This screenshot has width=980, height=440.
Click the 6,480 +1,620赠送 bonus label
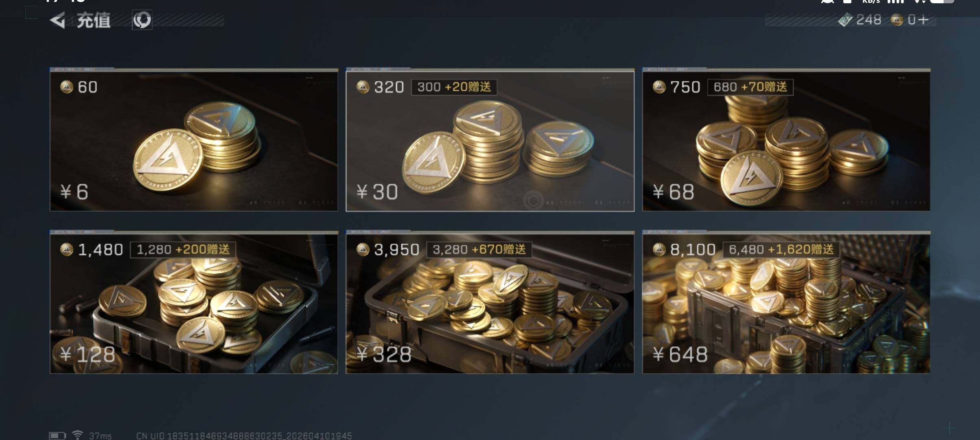coord(781,249)
